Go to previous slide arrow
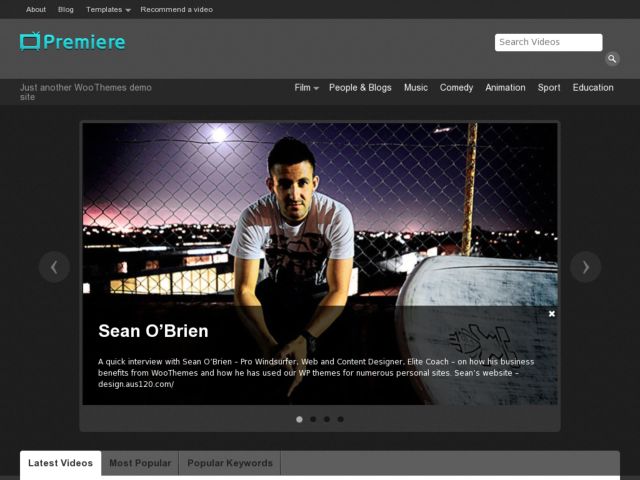The image size is (640, 480). (54, 267)
